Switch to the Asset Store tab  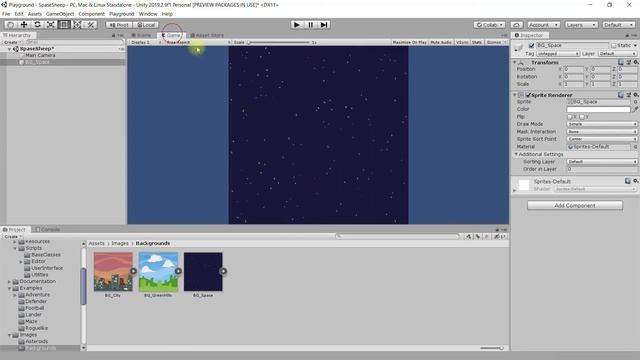[x=207, y=36]
